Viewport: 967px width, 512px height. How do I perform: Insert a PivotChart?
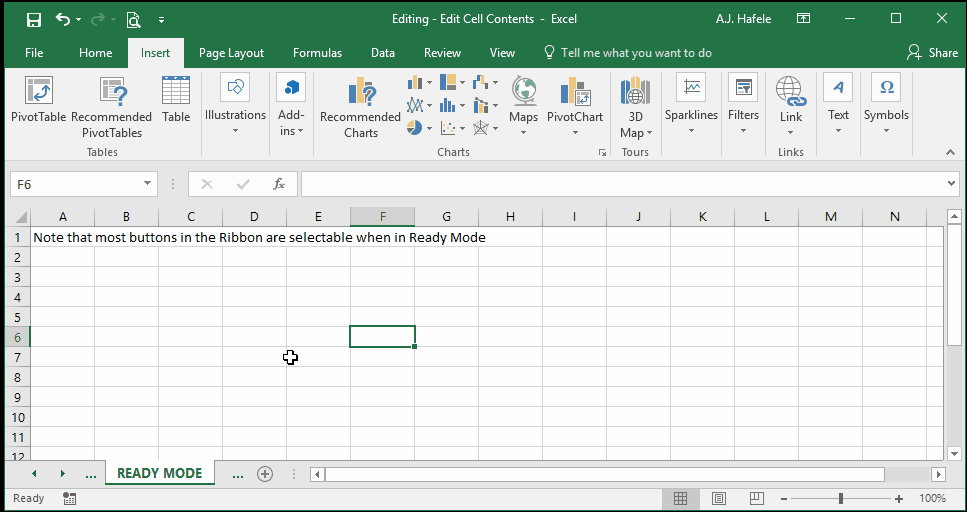click(x=575, y=107)
